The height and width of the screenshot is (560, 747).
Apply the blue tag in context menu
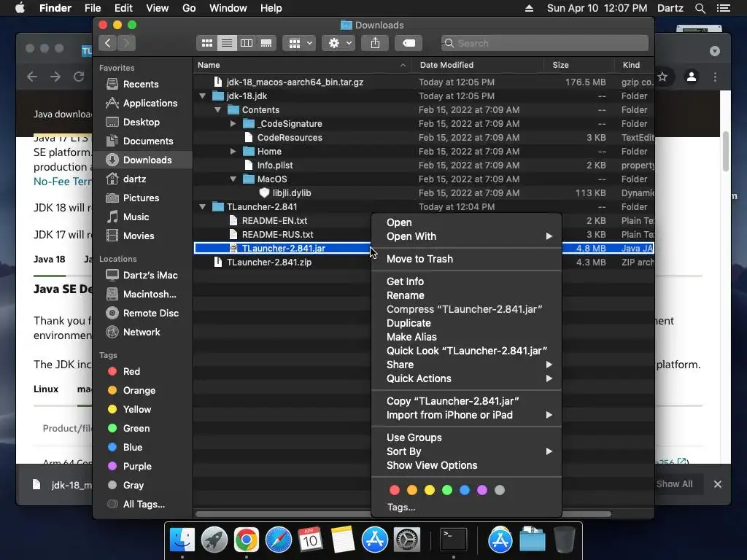[x=465, y=491]
